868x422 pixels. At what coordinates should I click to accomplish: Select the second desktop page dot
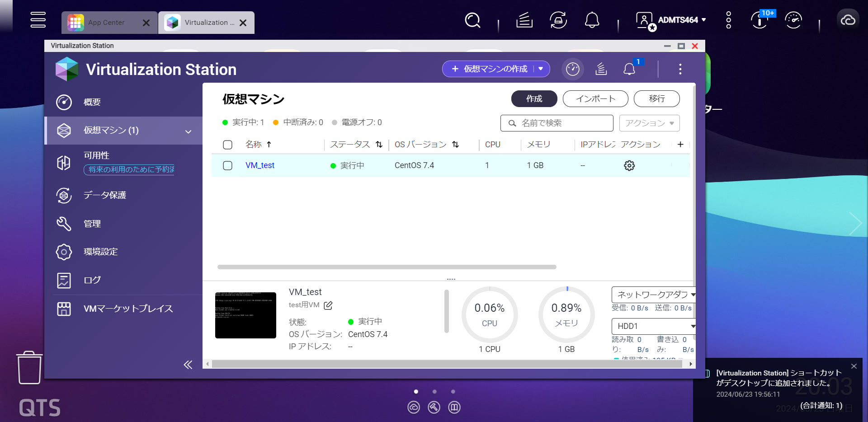[434, 392]
